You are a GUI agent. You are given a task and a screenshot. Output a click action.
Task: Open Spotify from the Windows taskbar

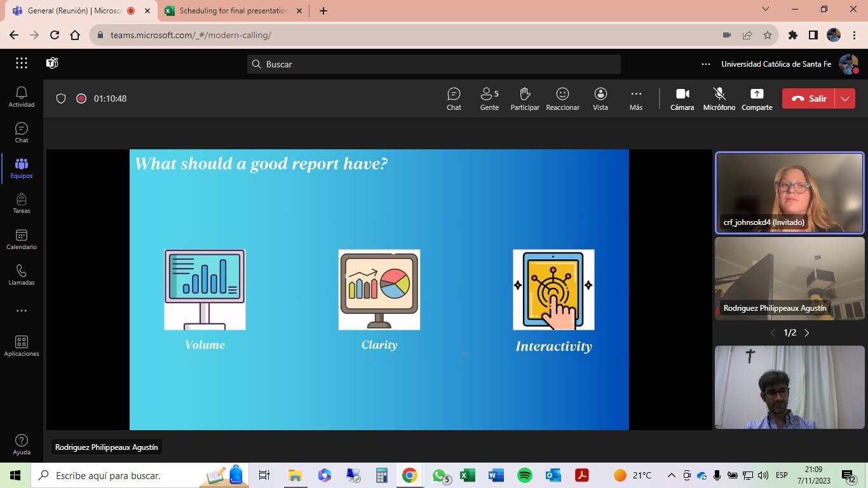(525, 475)
